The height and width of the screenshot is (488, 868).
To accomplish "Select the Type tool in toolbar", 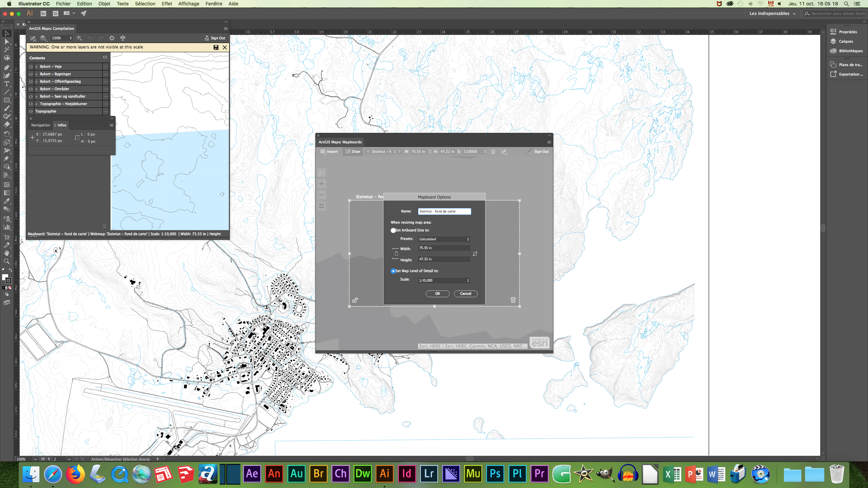I will tap(6, 84).
